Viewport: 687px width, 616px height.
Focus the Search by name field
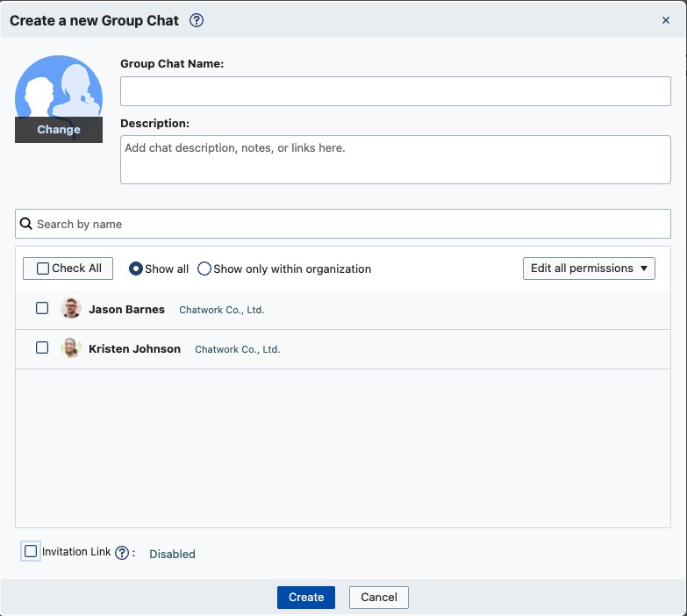point(351,224)
